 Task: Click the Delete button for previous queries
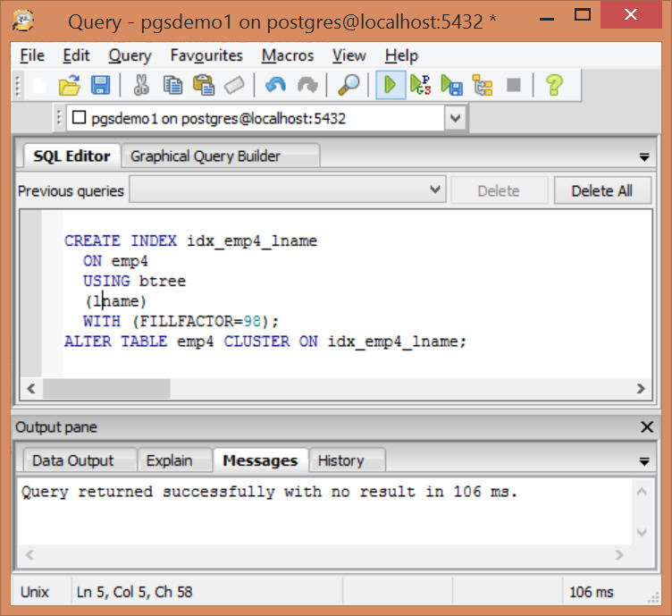tap(499, 190)
